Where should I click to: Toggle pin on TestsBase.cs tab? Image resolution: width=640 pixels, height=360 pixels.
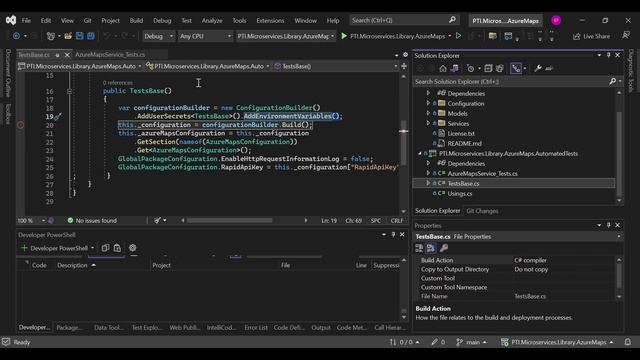(57, 55)
